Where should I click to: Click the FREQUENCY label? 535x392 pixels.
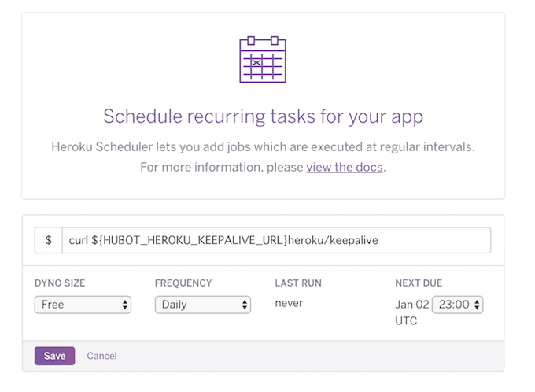pos(183,283)
